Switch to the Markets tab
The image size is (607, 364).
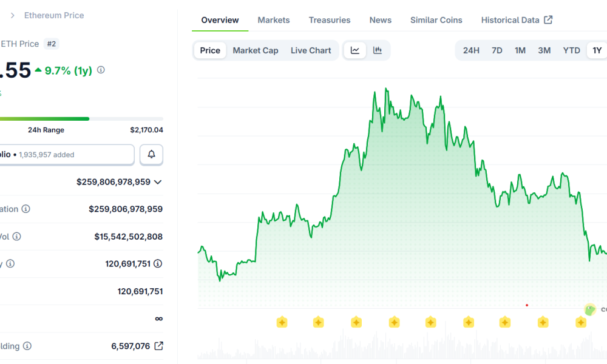coord(274,20)
